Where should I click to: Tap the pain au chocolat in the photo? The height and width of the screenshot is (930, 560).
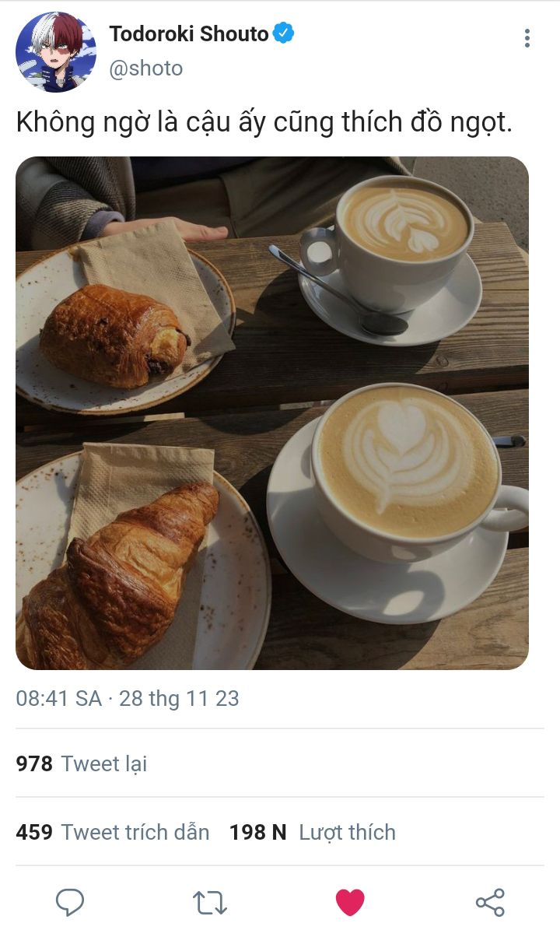click(115, 336)
